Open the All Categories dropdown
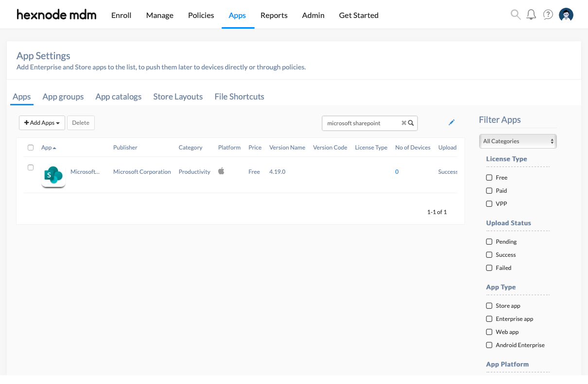The image size is (588, 384). click(x=518, y=141)
